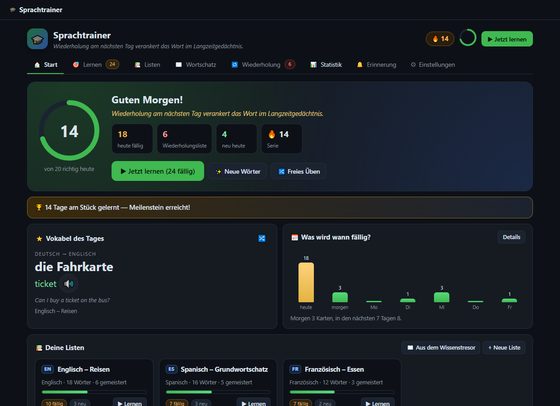This screenshot has width=560, height=406.
Task: Open the Wiederholung tab
Action: [263, 65]
